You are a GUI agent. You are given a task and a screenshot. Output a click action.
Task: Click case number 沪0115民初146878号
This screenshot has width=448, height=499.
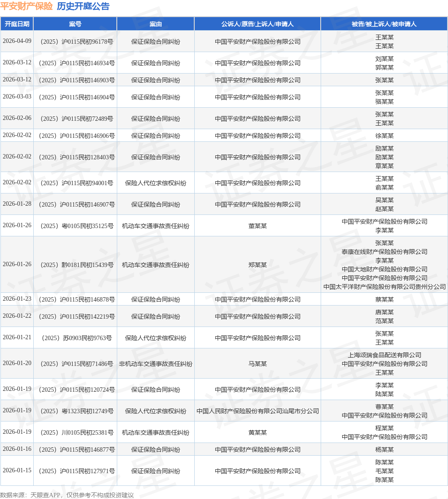click(x=77, y=299)
